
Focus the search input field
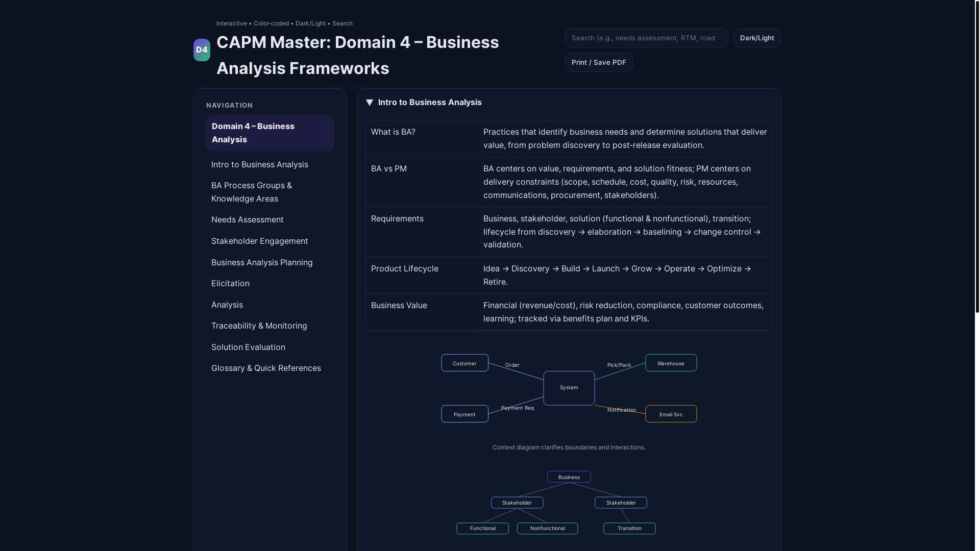point(646,38)
